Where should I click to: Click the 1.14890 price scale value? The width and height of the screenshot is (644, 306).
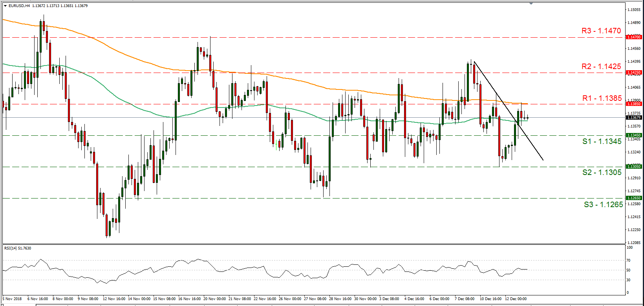click(x=634, y=23)
